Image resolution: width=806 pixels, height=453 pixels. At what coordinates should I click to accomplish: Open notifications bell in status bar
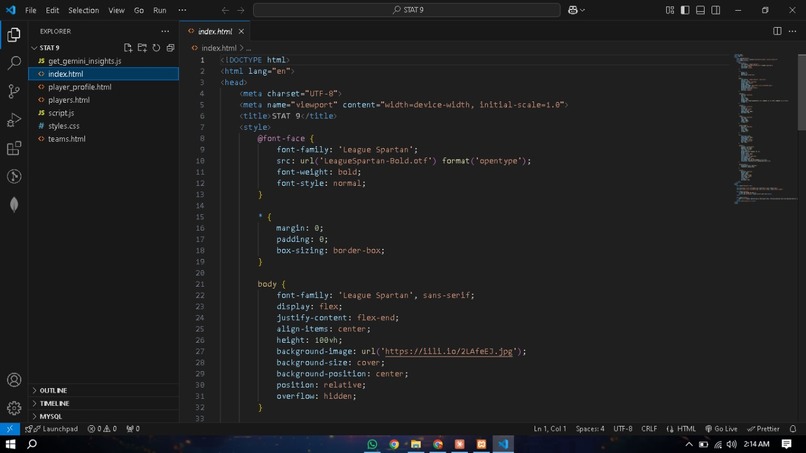pyautogui.click(x=793, y=429)
